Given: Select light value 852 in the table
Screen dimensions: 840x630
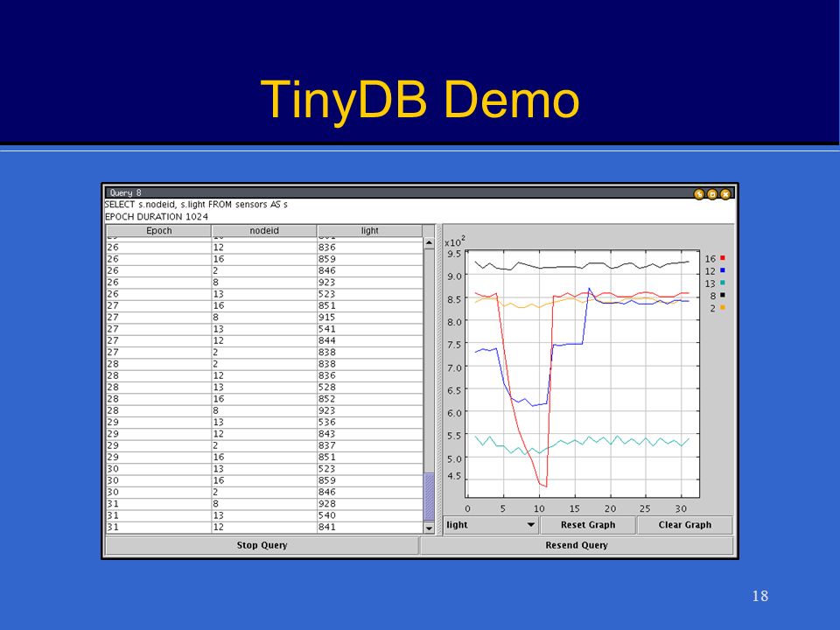Looking at the screenshot, I should click(326, 399).
